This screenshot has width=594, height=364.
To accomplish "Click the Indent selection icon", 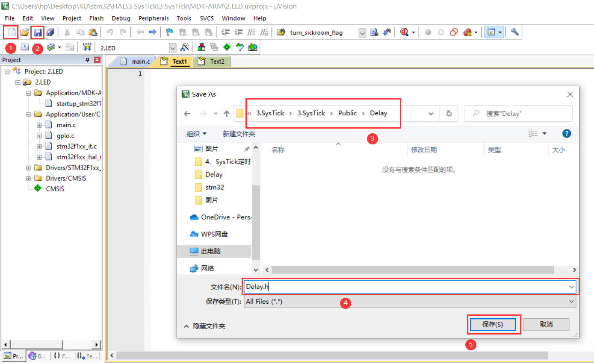I will pyautogui.click(x=226, y=32).
